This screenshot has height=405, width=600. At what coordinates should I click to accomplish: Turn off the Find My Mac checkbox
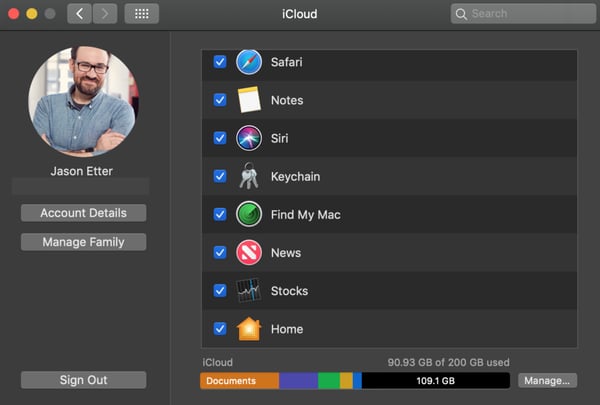pyautogui.click(x=220, y=214)
